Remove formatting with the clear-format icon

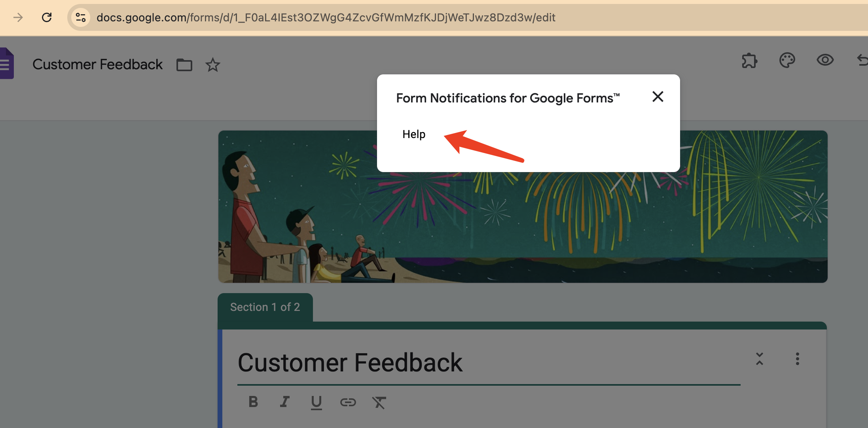379,402
